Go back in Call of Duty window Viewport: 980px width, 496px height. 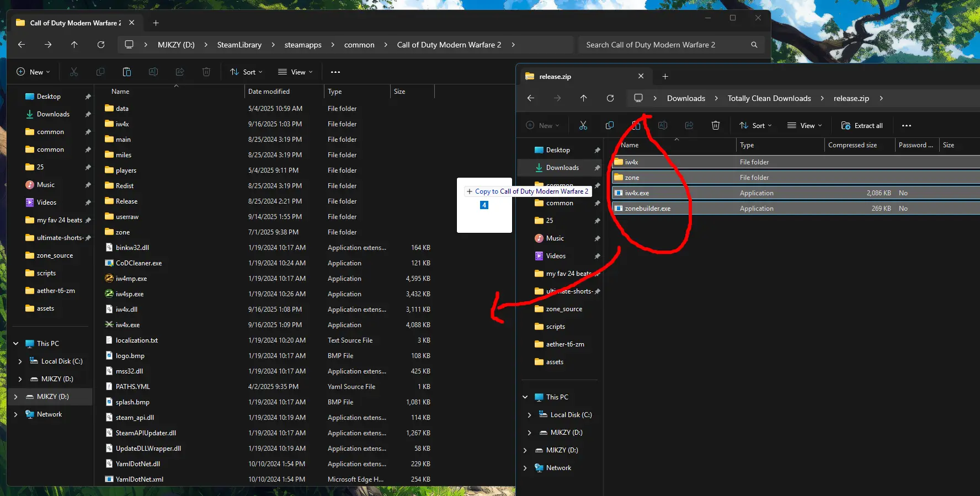click(x=22, y=45)
